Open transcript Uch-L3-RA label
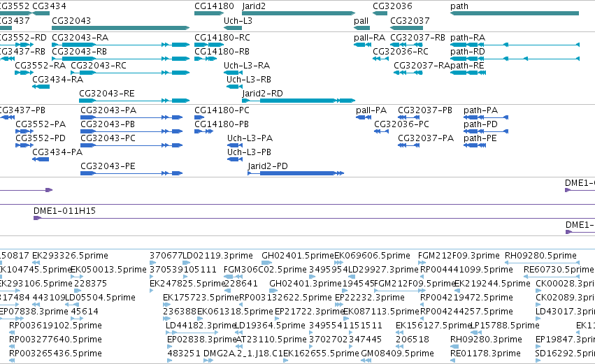This screenshot has height=364, width=595. tap(247, 66)
